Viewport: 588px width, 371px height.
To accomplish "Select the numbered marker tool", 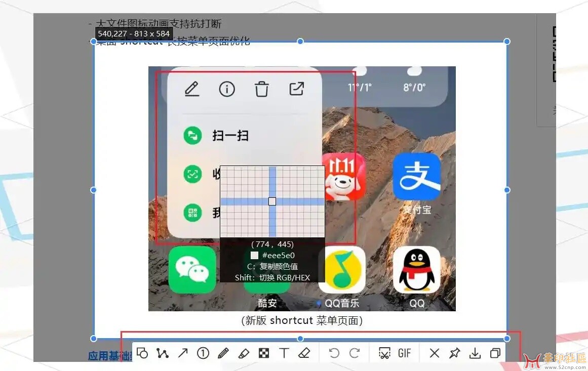I will [203, 353].
